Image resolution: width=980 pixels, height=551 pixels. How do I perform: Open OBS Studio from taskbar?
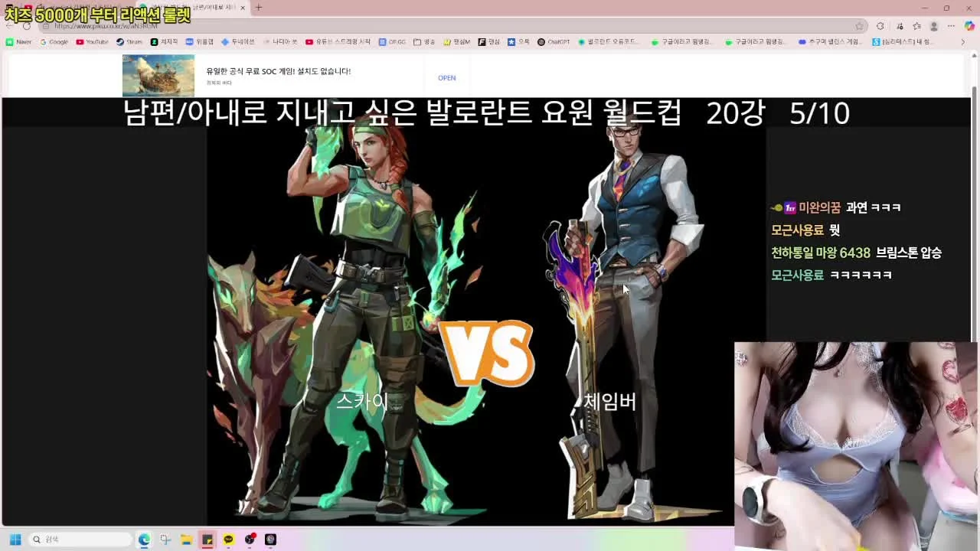[x=250, y=540]
